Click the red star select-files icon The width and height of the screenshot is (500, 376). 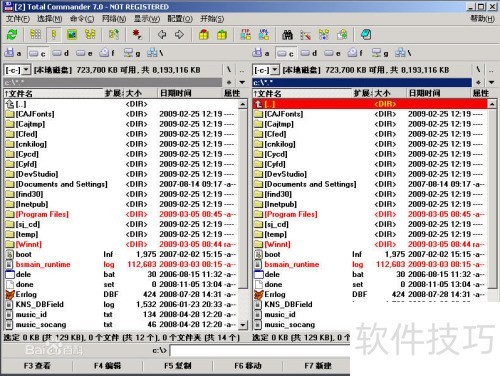[x=137, y=35]
